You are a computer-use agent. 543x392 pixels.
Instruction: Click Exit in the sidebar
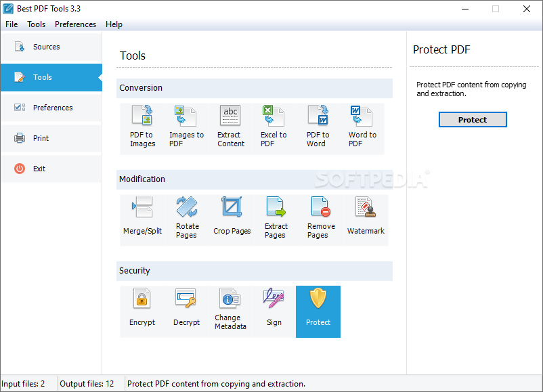coord(51,169)
